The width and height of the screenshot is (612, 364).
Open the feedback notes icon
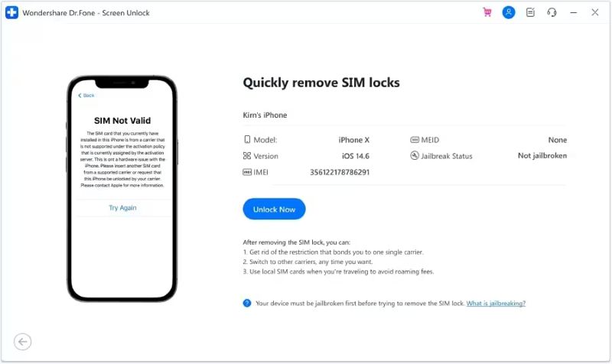[x=530, y=12]
